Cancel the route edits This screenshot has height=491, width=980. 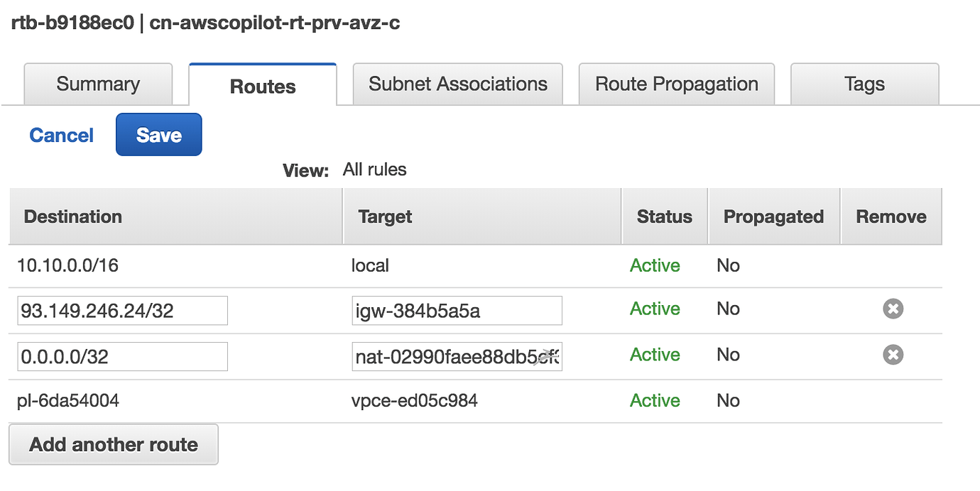62,135
